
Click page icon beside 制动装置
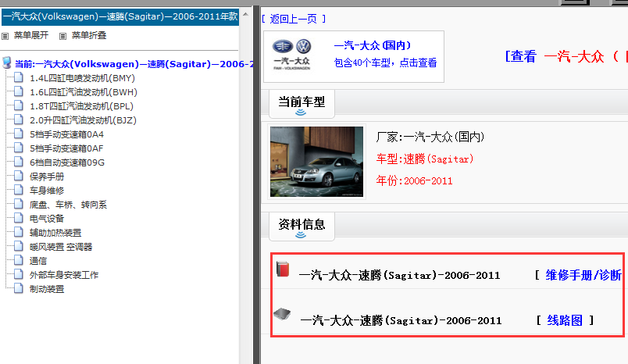(19, 288)
